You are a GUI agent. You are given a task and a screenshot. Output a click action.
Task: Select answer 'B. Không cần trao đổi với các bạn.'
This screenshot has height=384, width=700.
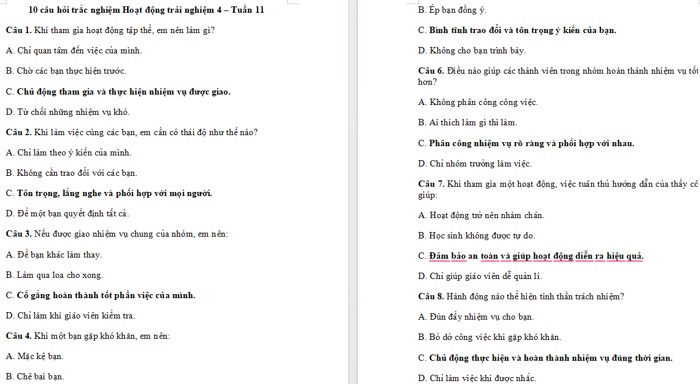click(71, 173)
